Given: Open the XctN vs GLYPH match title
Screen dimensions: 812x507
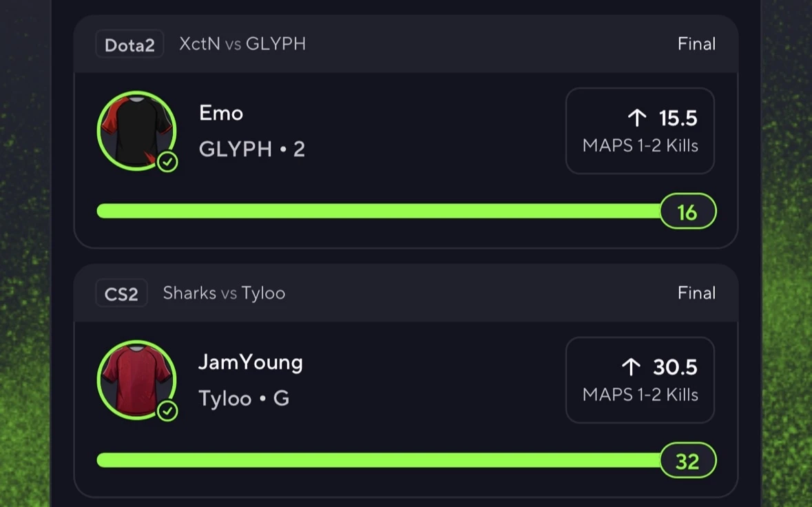Looking at the screenshot, I should 242,44.
